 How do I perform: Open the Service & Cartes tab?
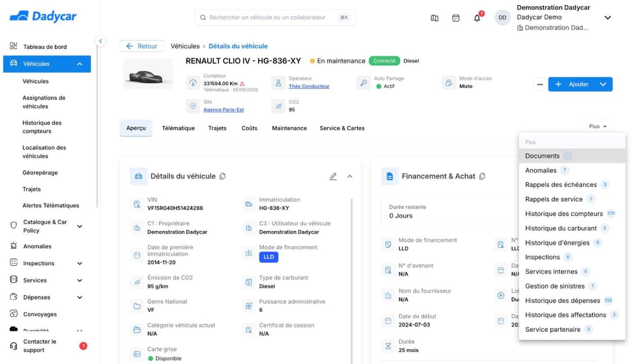coord(342,128)
